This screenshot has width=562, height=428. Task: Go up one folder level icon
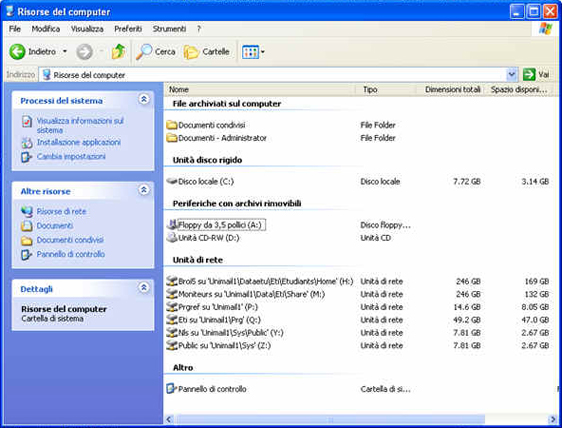point(118,52)
